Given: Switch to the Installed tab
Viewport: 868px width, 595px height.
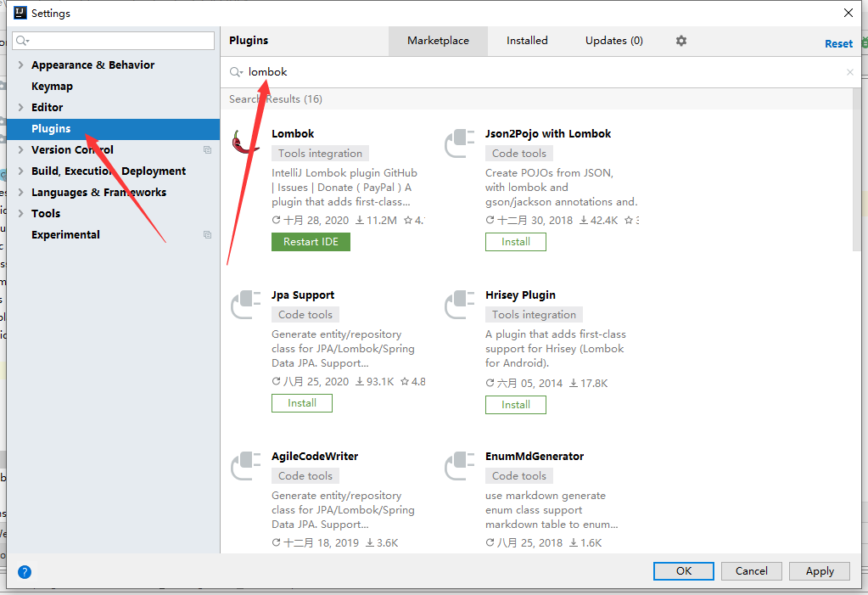Looking at the screenshot, I should click(x=527, y=41).
